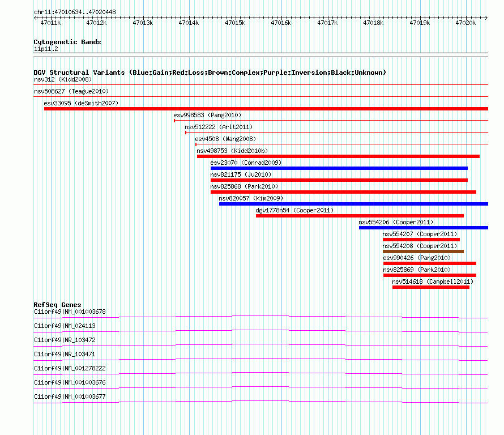
Task: Open gene C11orf49|NM_001278222
Action: coord(70,368)
